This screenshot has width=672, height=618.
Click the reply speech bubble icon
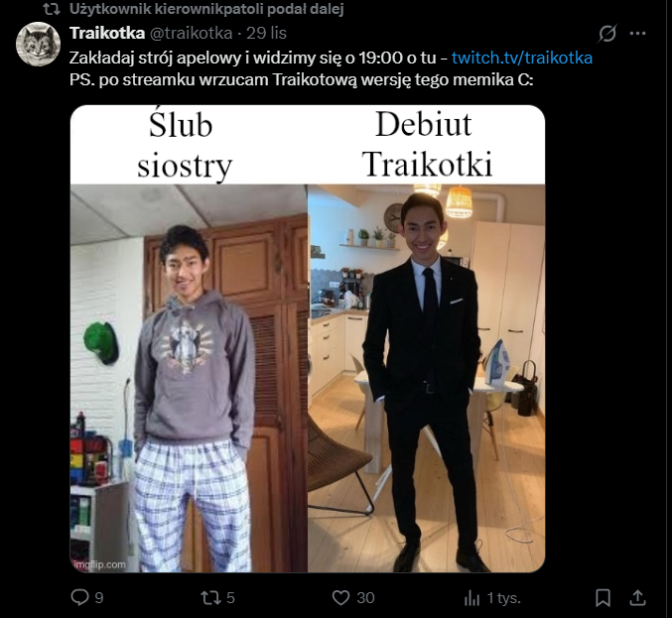tap(79, 598)
